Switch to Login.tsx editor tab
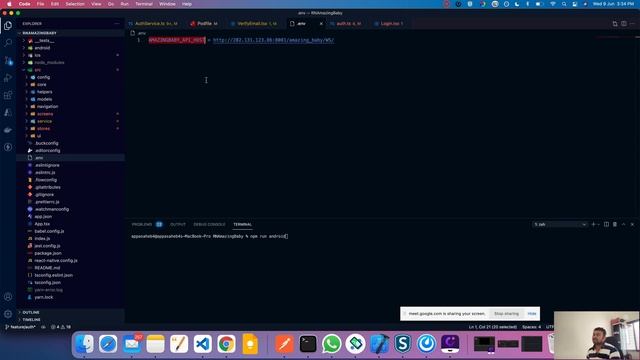This screenshot has width=640, height=360. pyautogui.click(x=389, y=24)
